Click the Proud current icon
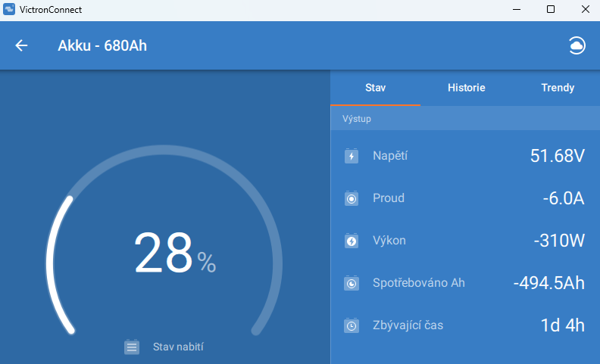Image resolution: width=600 pixels, height=364 pixels. point(352,199)
